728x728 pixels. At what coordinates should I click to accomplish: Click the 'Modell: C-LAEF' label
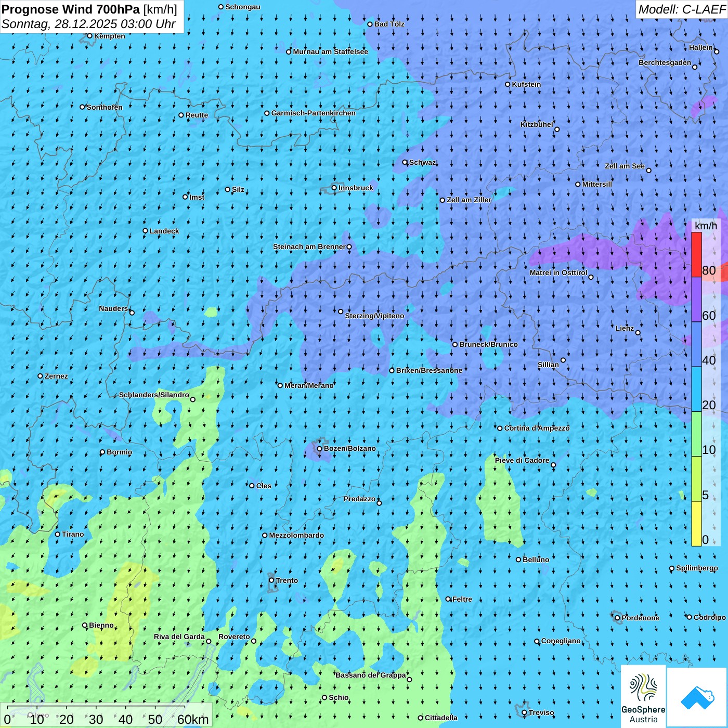(682, 9)
